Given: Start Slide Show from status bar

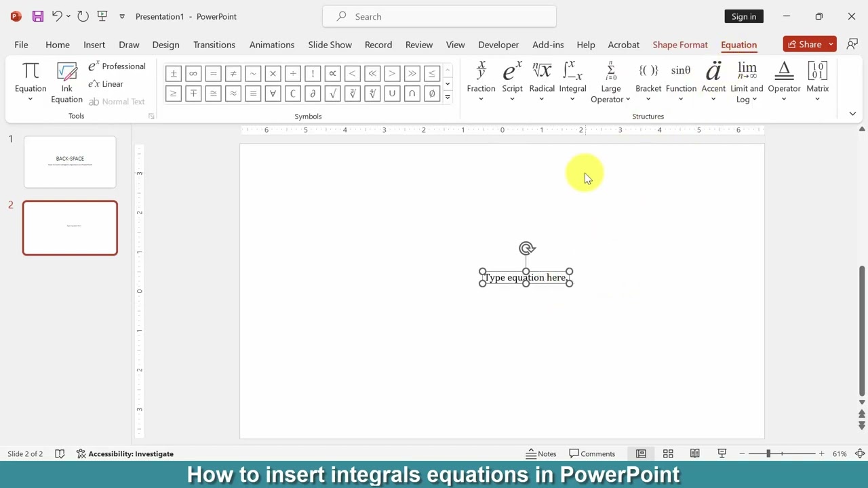Looking at the screenshot, I should point(722,453).
